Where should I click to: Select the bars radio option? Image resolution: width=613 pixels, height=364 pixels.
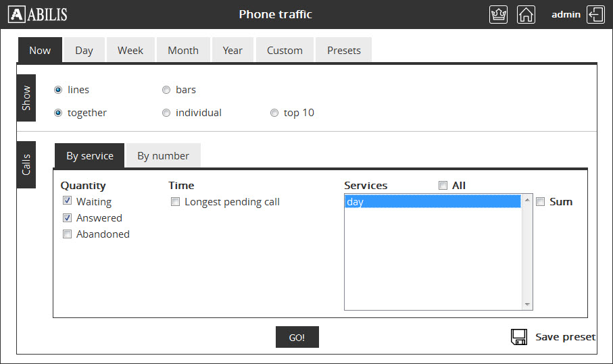coord(166,90)
